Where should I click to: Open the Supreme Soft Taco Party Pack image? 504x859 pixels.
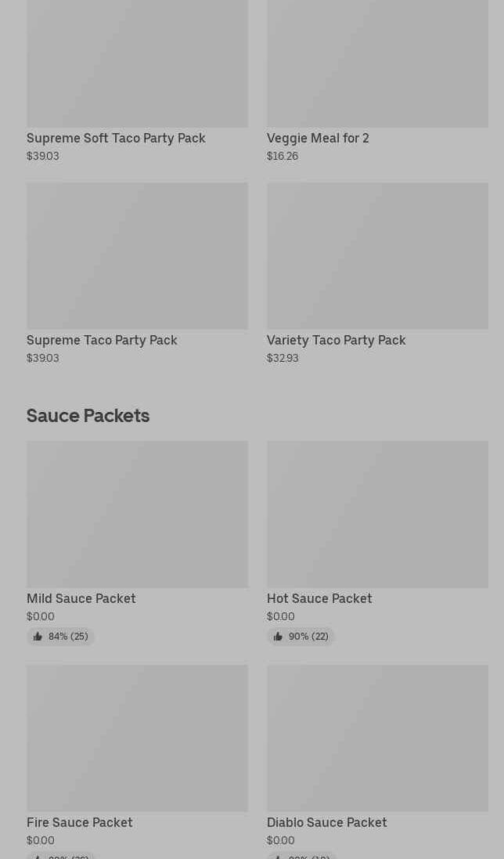coord(137,63)
